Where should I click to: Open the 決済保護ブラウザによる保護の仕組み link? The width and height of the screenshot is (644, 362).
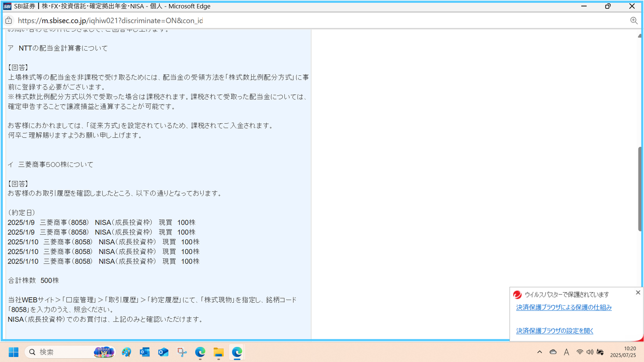click(564, 308)
